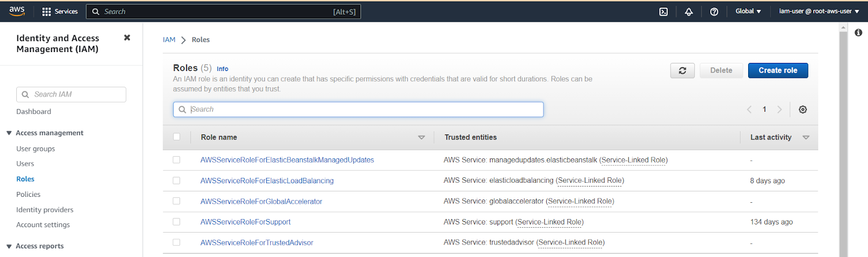Screen dimensions: 868x257
Task: Open Roles in sidebar
Action: click(25, 179)
